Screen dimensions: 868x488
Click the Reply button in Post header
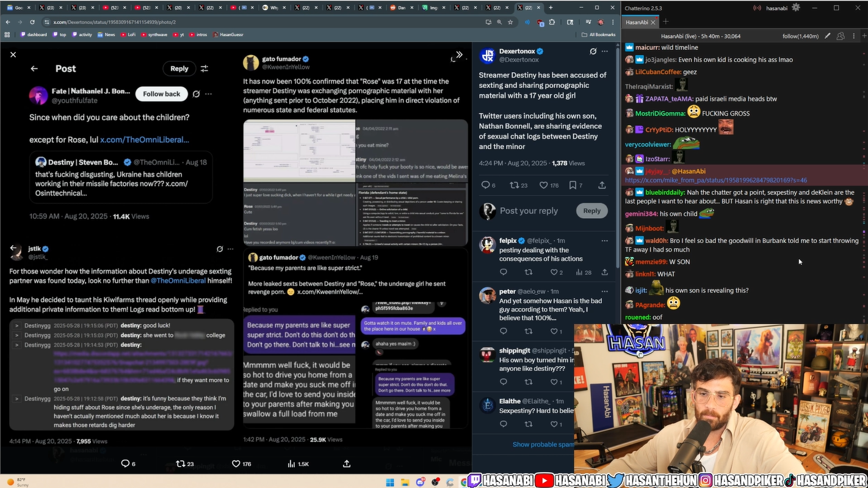click(x=179, y=68)
